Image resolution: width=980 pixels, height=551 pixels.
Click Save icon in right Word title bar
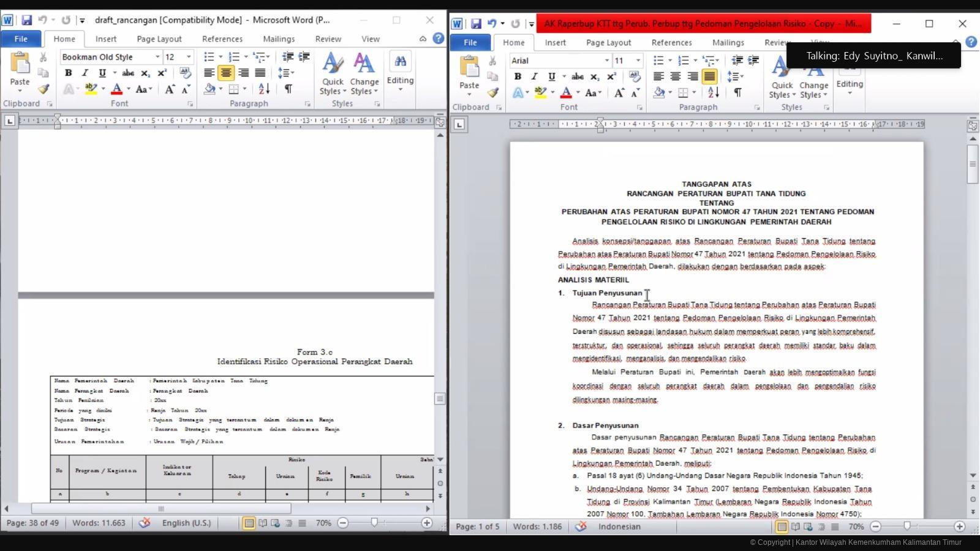[x=476, y=24]
